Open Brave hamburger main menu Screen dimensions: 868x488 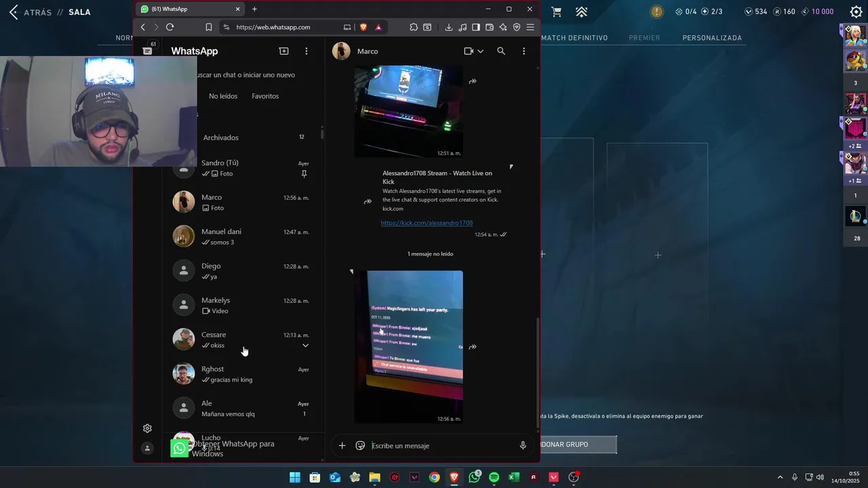click(530, 27)
